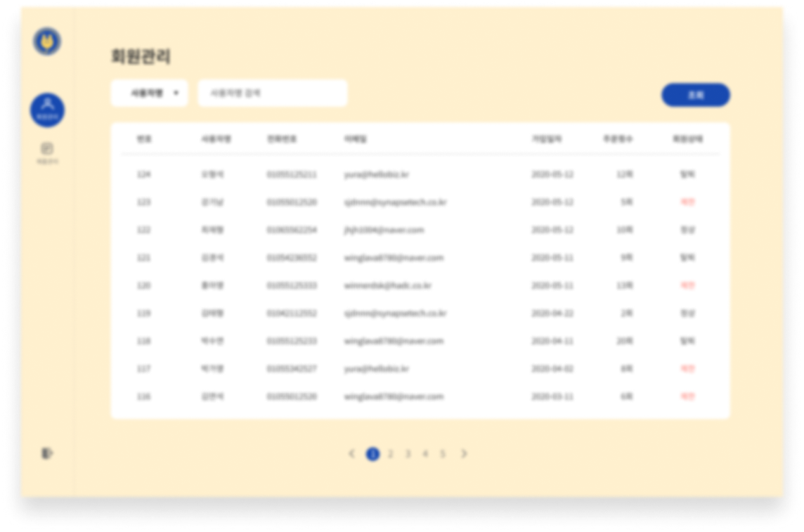Image resolution: width=804 pixels, height=532 pixels.
Task: Open the checklist sidebar icon below members
Action: click(x=47, y=153)
